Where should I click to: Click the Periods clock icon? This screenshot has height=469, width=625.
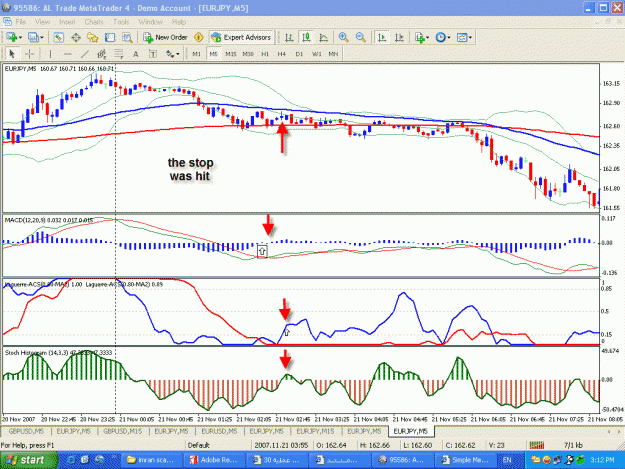[440, 37]
